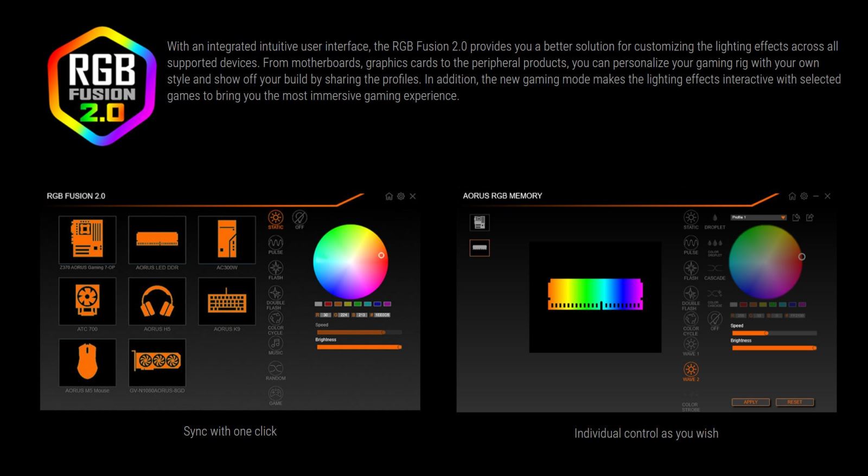Viewport: 868px width, 476px height.
Task: Pick the red swatch in AORUS RGB Memory
Action: pyautogui.click(x=744, y=305)
